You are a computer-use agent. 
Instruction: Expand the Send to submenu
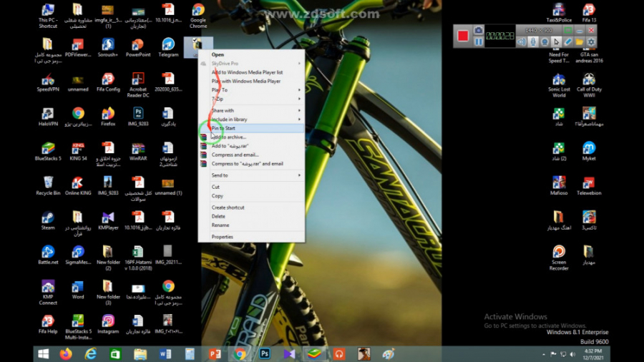pos(251,175)
